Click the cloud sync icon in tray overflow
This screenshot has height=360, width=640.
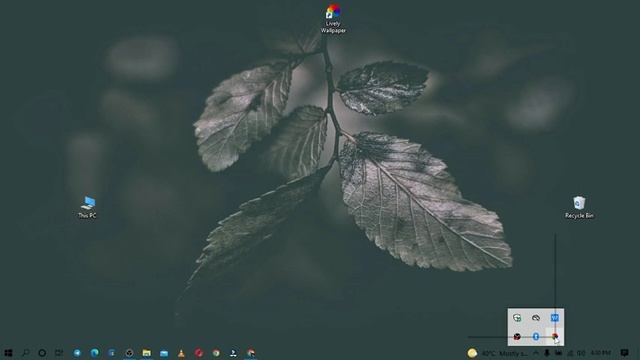tap(536, 318)
